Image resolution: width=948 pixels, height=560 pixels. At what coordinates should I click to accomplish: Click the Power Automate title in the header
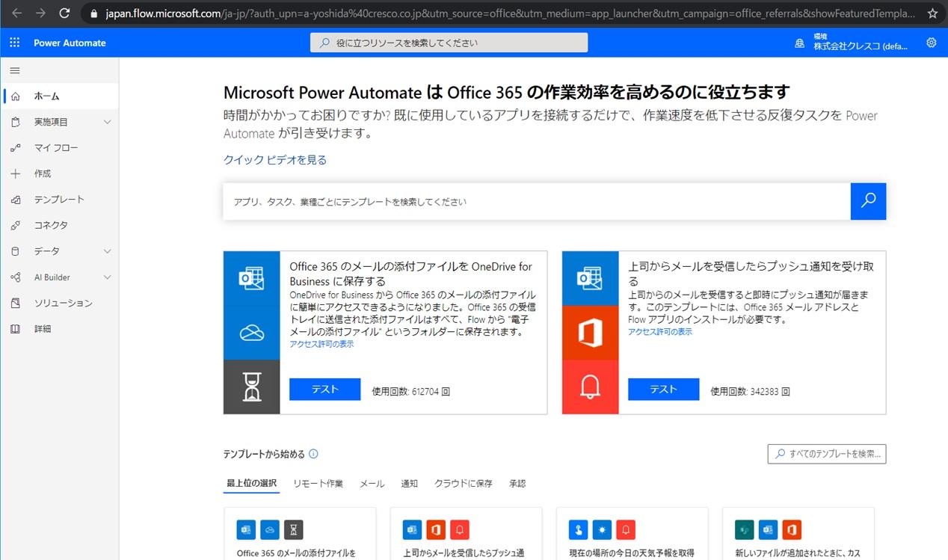(70, 43)
